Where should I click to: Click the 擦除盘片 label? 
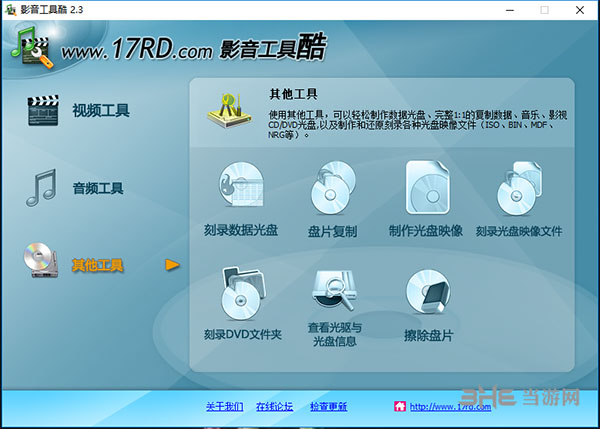click(429, 336)
